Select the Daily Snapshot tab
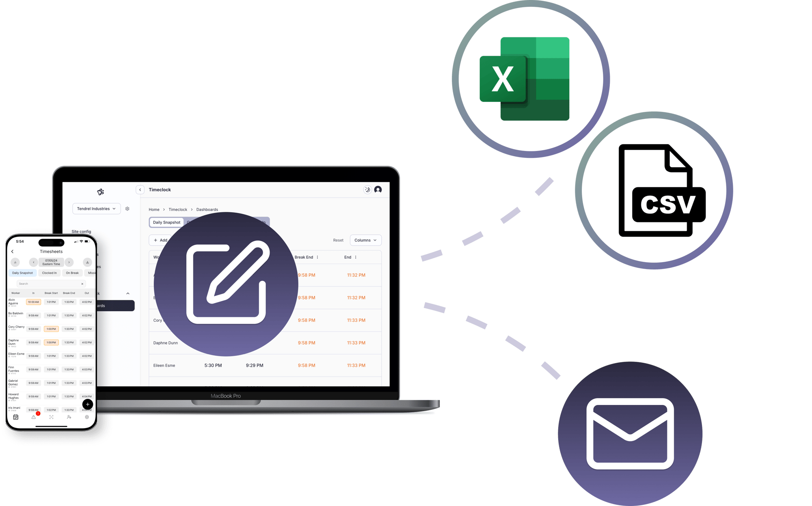This screenshot has height=506, width=812. (x=165, y=222)
